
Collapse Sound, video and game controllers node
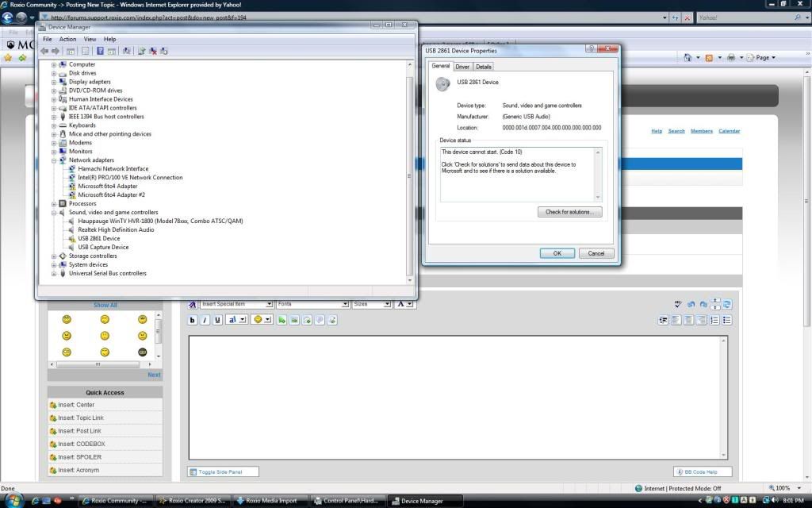pyautogui.click(x=54, y=213)
